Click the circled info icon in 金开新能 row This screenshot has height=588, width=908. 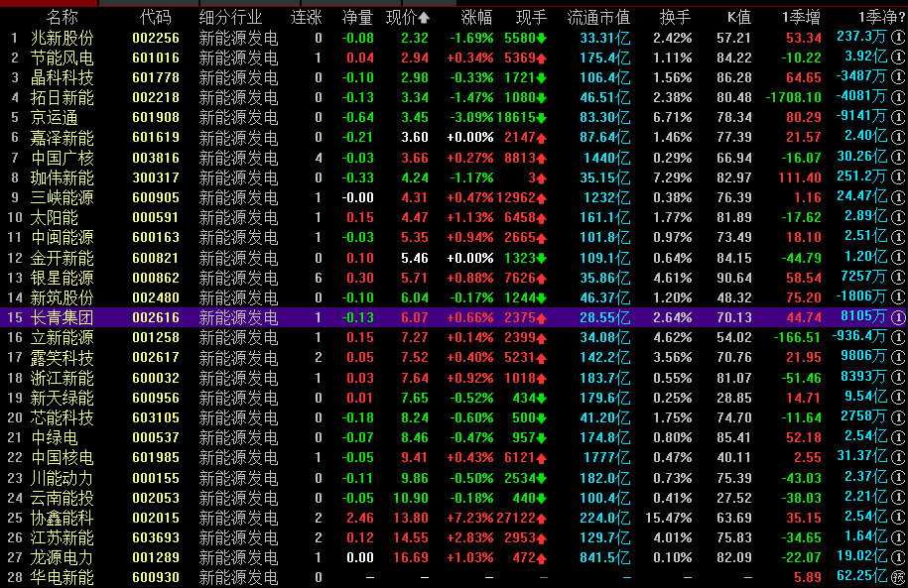[898, 258]
